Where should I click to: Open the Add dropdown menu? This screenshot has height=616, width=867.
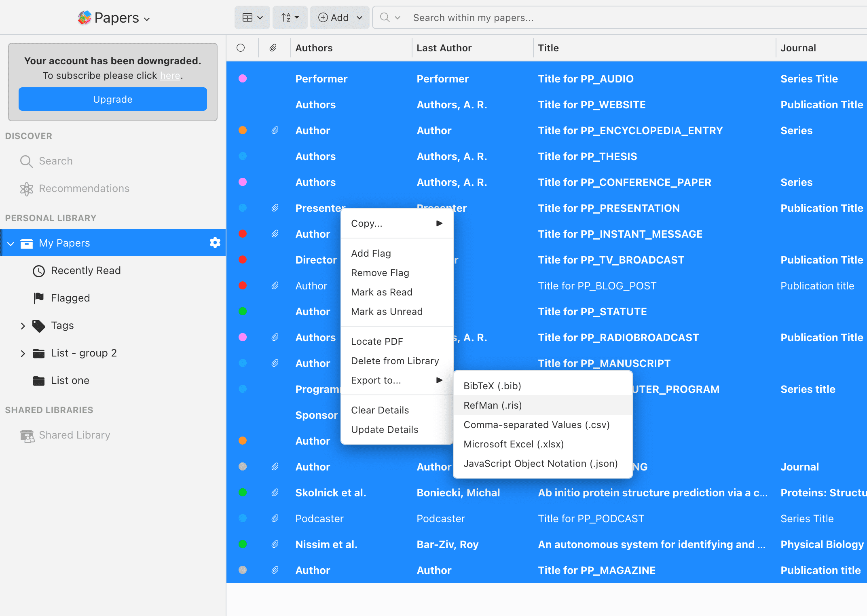coord(340,18)
